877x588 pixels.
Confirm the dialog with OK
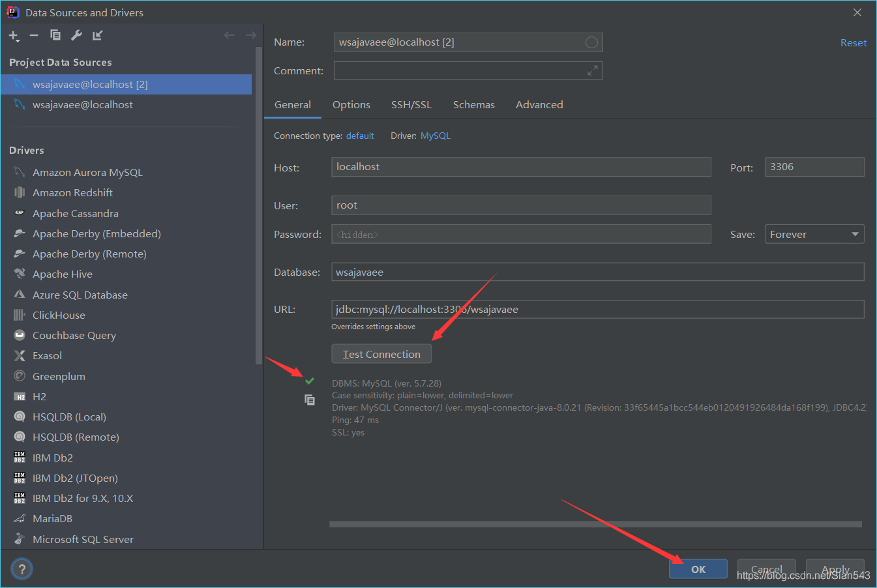click(698, 569)
